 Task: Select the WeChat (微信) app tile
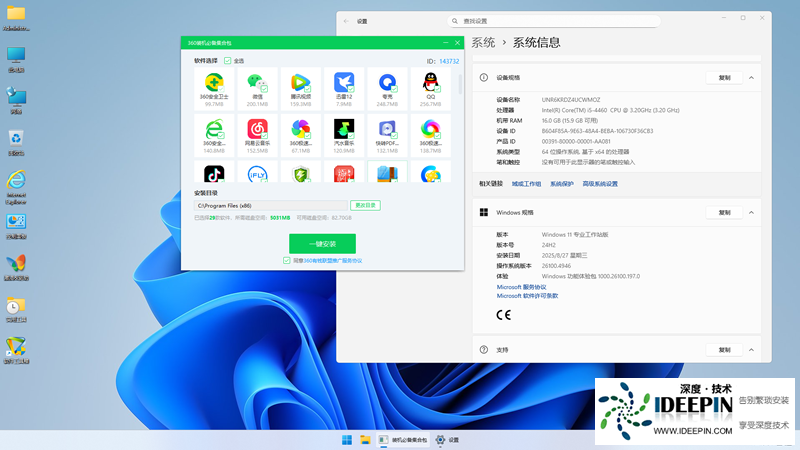pyautogui.click(x=257, y=89)
